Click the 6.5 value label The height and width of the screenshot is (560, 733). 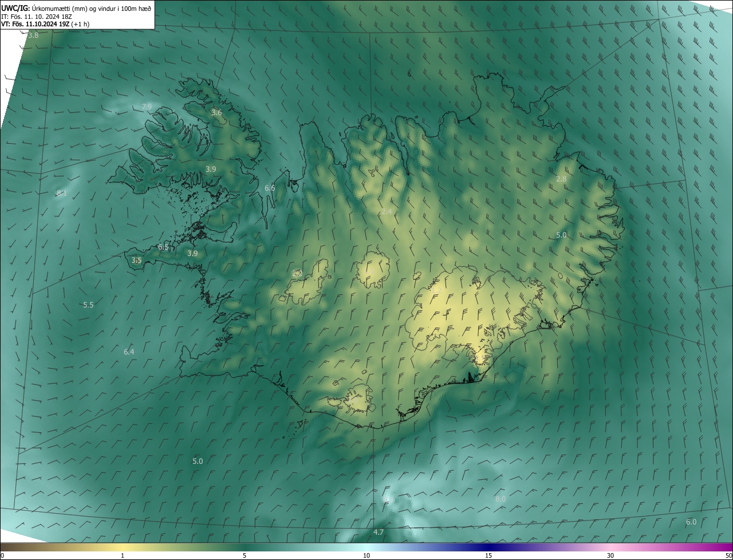(163, 247)
